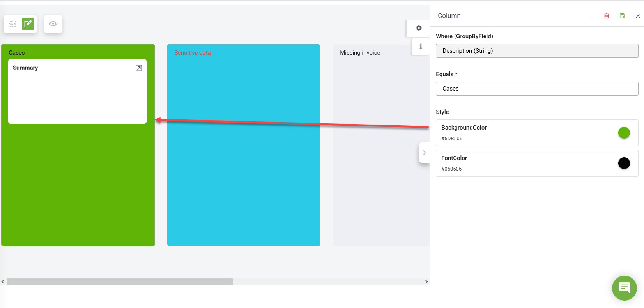Click the scrollbar right arrow
Image resolution: width=644 pixels, height=308 pixels.
tap(426, 281)
